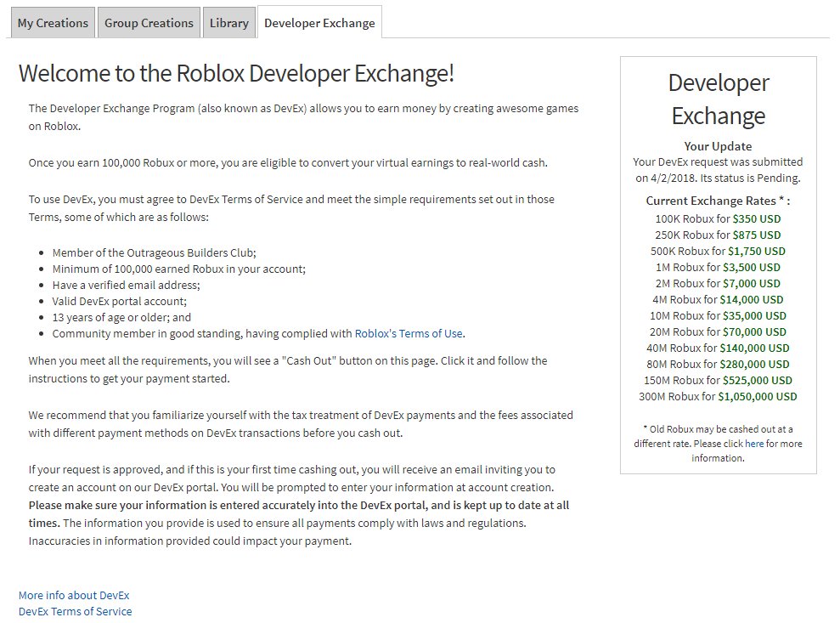840x623 pixels.
Task: Click the '20M Robux for $70,000 USD' rate
Action: 718,331
